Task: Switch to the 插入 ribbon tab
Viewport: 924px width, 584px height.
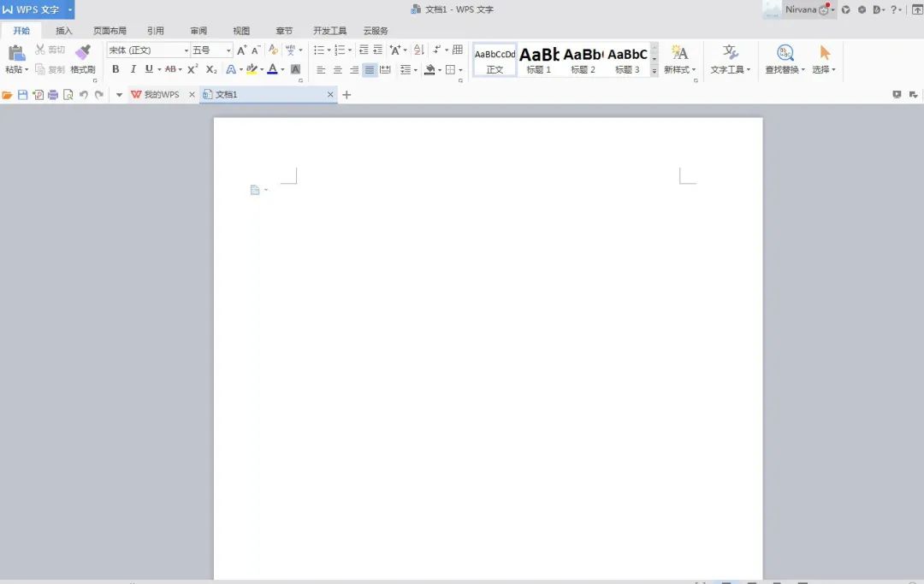Action: tap(64, 31)
